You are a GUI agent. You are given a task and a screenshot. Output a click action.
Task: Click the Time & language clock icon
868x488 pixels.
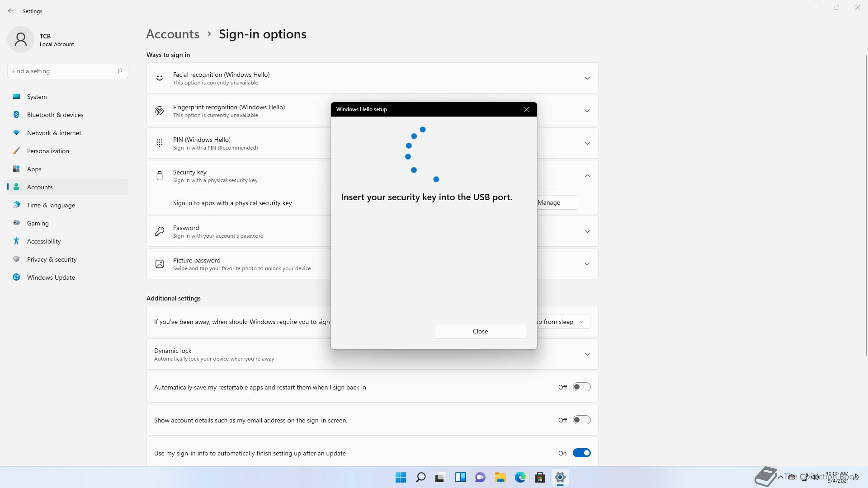pyautogui.click(x=16, y=205)
